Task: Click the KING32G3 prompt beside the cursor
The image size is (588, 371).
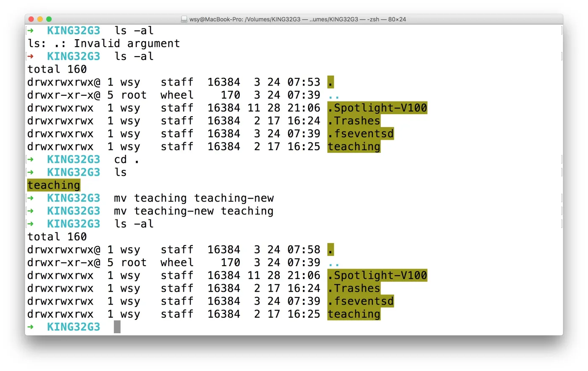Action: pyautogui.click(x=73, y=327)
